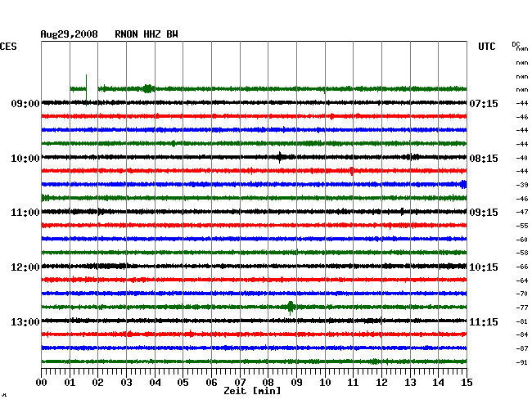Select the 14 minute axis tick label
The width and height of the screenshot is (532, 404).
[439, 382]
